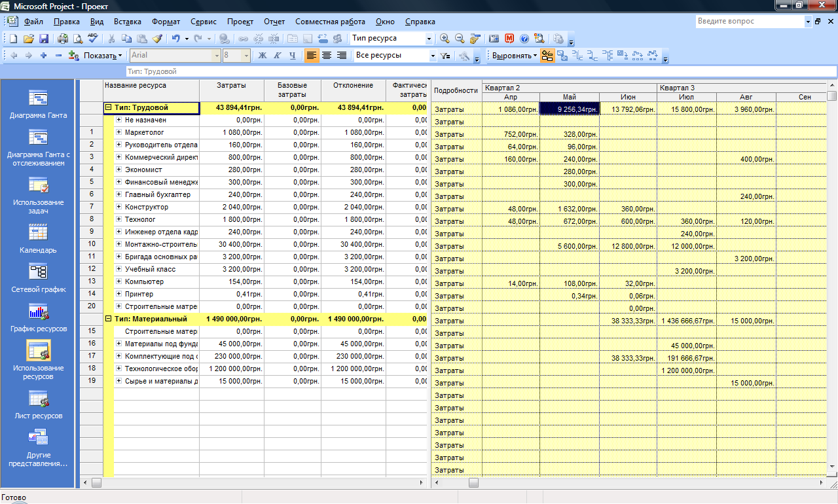The image size is (838, 504).
Task: Click the red M toolbar icon
Action: pyautogui.click(x=509, y=39)
